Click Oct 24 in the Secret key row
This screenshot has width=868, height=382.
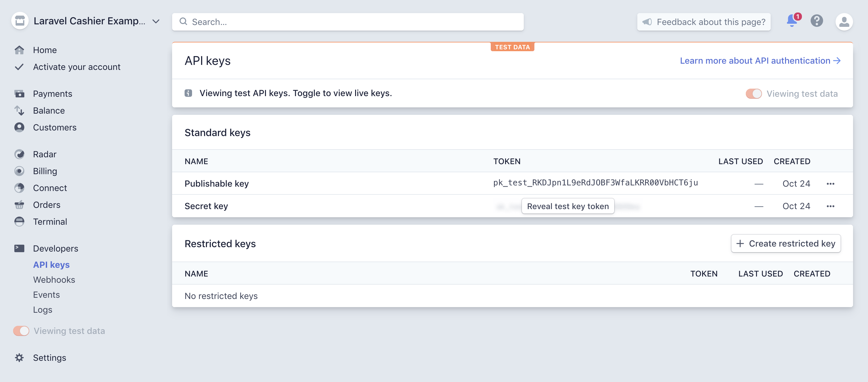click(796, 206)
